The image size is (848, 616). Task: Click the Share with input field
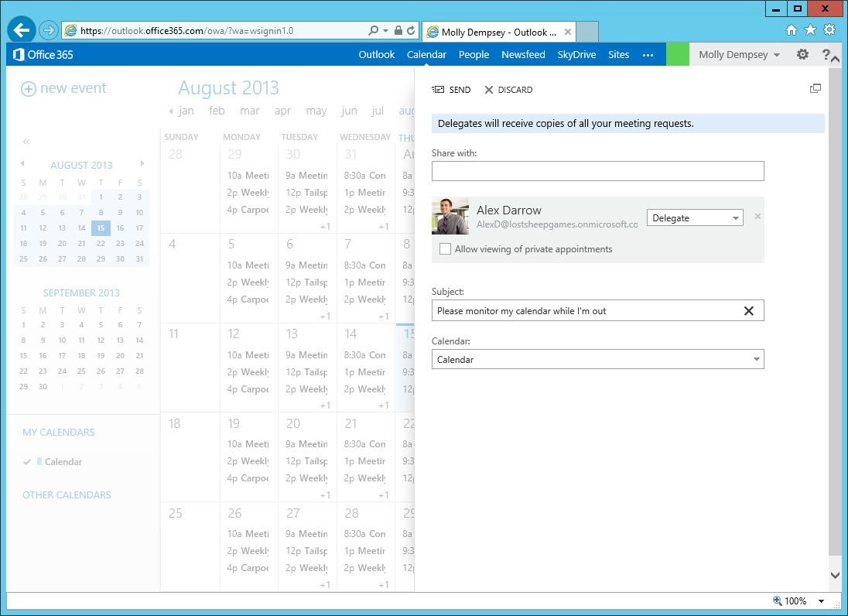pyautogui.click(x=597, y=171)
